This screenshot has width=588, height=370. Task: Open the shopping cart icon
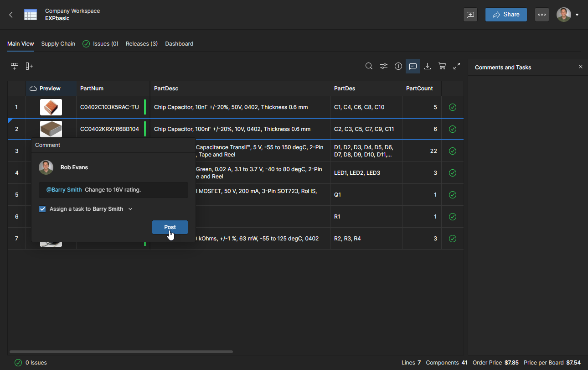(442, 66)
